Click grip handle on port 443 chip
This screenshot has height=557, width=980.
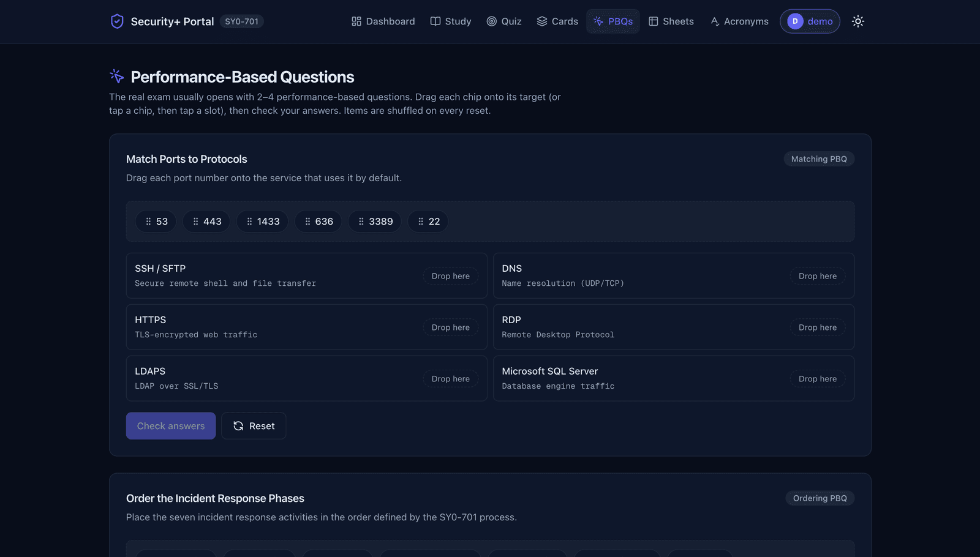195,222
